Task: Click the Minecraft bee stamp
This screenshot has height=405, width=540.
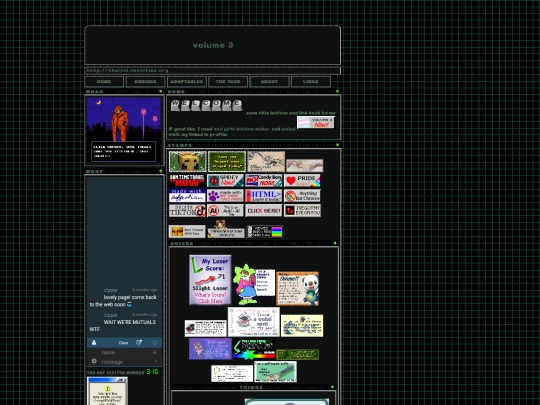Action: point(188,161)
